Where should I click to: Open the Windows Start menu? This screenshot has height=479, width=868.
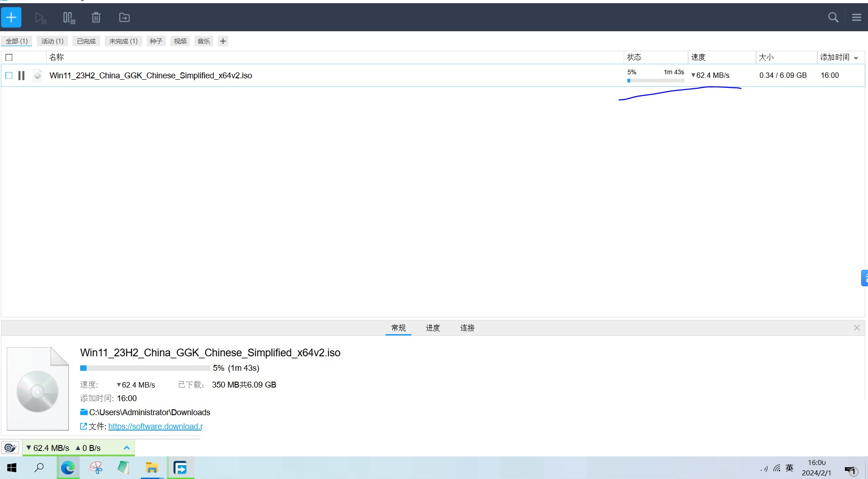12,468
